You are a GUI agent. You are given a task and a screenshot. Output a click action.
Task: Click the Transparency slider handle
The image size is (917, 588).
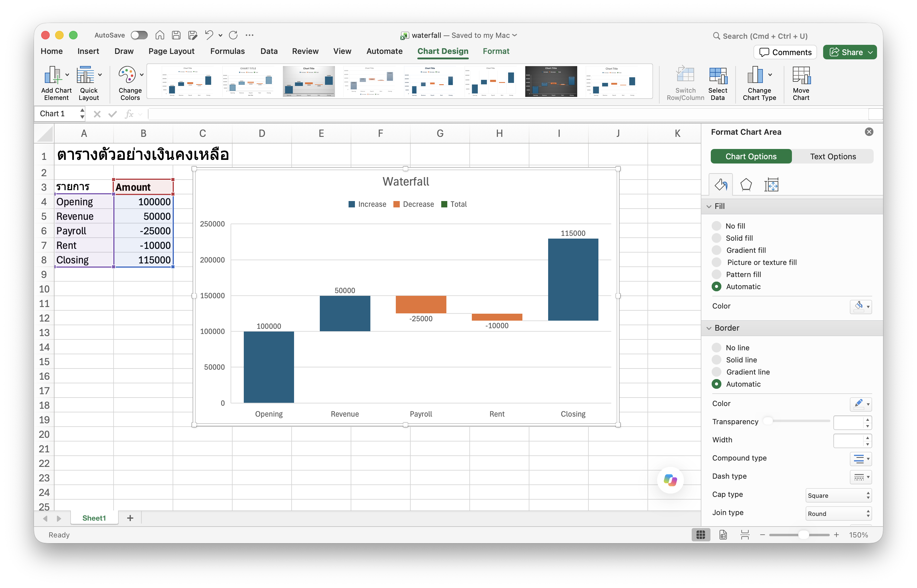click(768, 421)
